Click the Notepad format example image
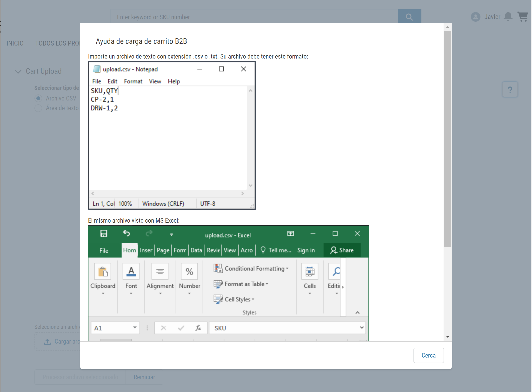Screen dimensions: 532x392 (172, 136)
